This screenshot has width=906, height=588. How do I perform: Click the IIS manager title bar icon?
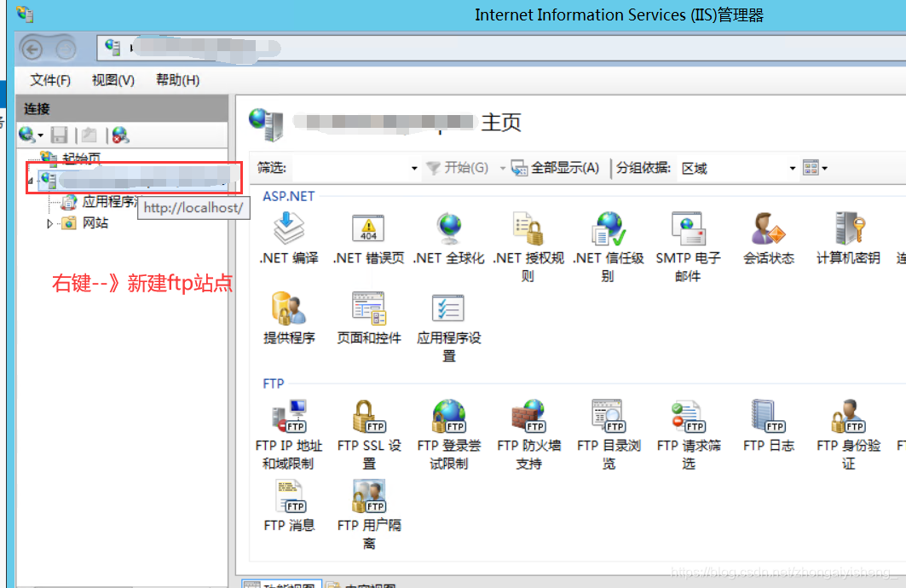click(26, 14)
